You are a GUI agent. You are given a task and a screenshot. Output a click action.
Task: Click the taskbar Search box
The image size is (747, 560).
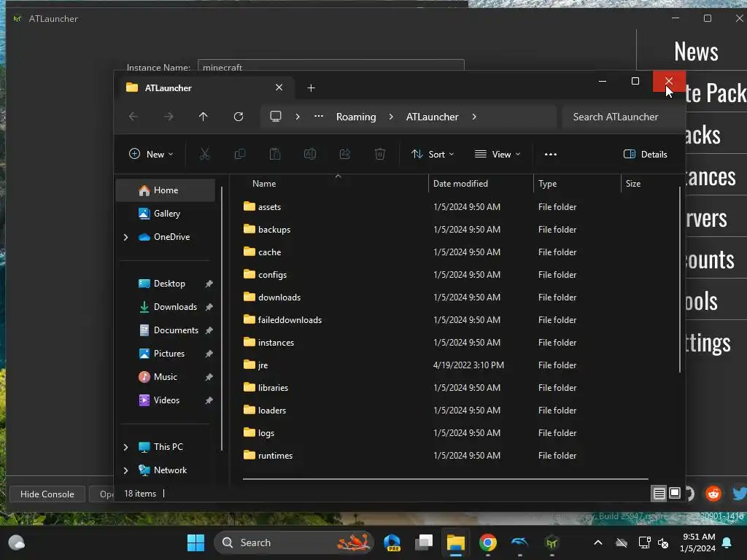tap(294, 542)
